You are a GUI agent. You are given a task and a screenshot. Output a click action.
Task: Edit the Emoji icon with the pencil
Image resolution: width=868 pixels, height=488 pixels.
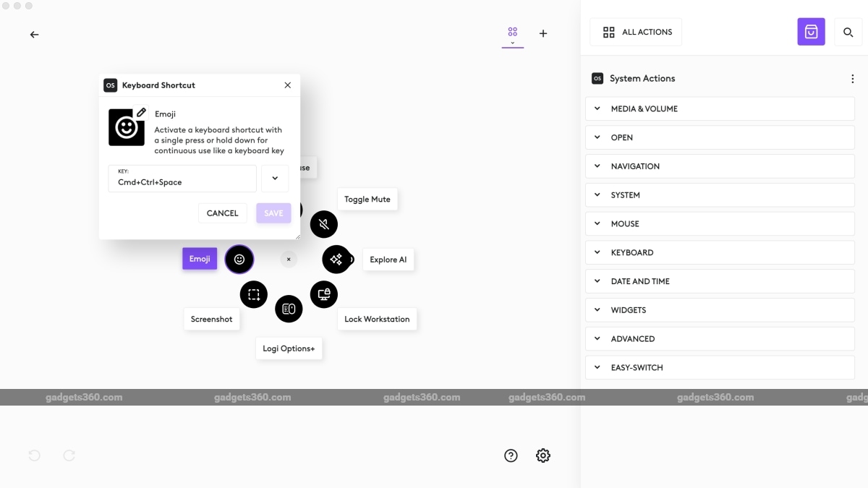pyautogui.click(x=141, y=113)
